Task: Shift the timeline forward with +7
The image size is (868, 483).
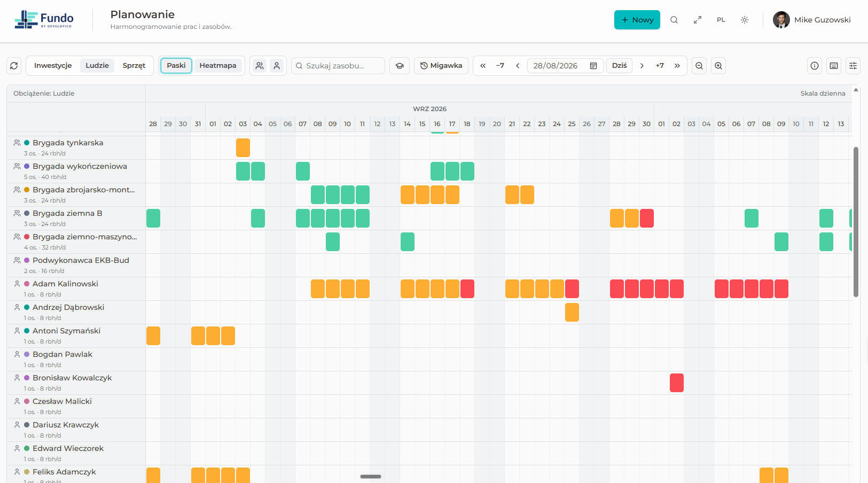Action: pos(660,66)
